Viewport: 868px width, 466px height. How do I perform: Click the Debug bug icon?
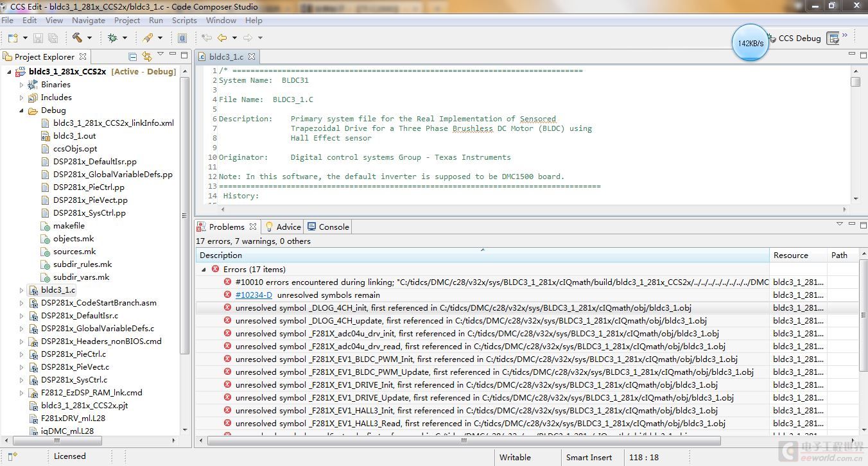(x=112, y=38)
